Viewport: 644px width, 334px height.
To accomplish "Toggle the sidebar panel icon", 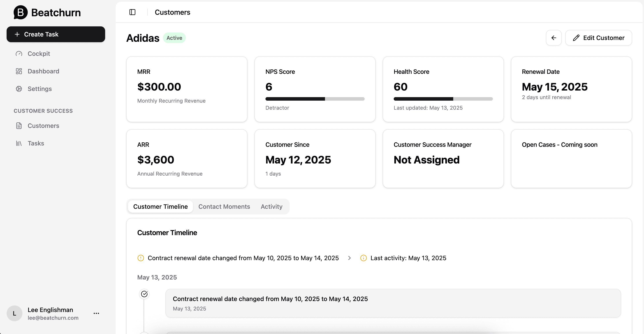I will point(132,12).
